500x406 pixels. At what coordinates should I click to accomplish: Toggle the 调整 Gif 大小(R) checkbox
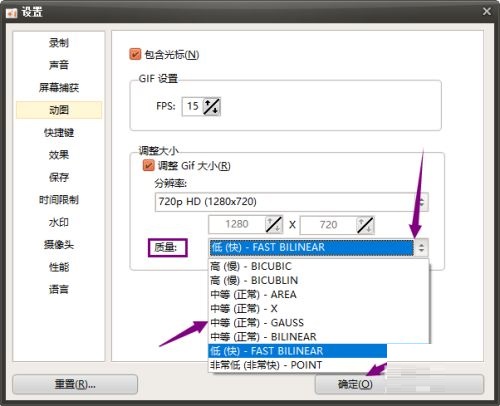point(148,165)
